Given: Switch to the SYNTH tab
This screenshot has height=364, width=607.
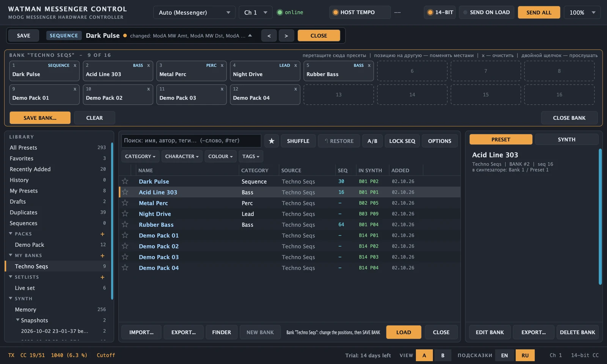Looking at the screenshot, I should (x=566, y=140).
